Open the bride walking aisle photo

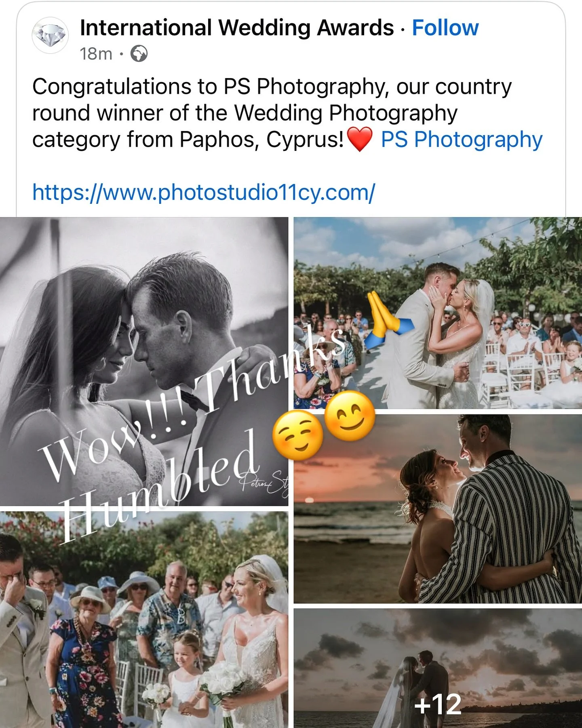click(144, 620)
